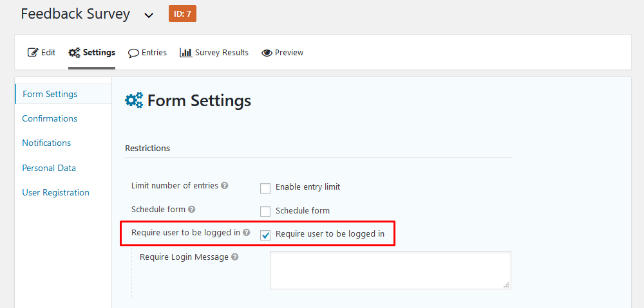Show help for Require Login Message
The width and height of the screenshot is (644, 308).
tap(234, 257)
